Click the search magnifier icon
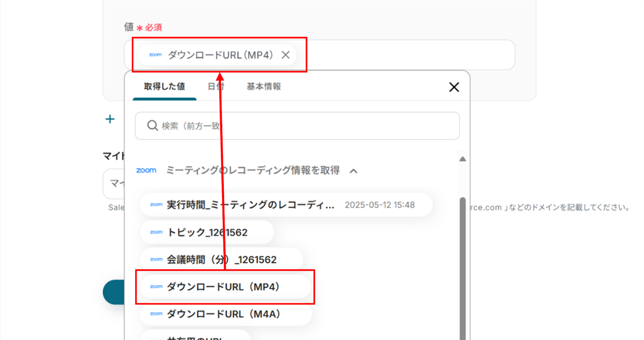The width and height of the screenshot is (644, 340). (153, 126)
